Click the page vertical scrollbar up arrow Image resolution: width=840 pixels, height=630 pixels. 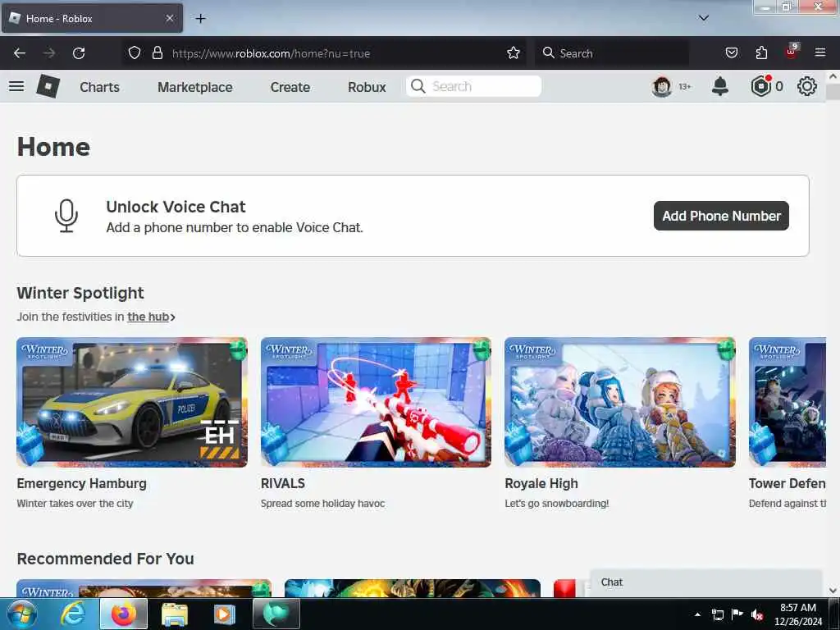click(x=833, y=76)
